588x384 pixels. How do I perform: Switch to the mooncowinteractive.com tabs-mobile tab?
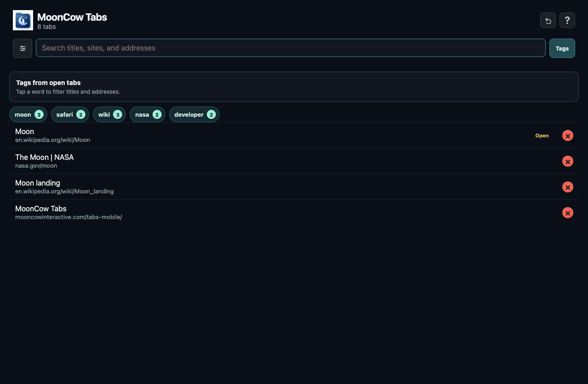(294, 213)
